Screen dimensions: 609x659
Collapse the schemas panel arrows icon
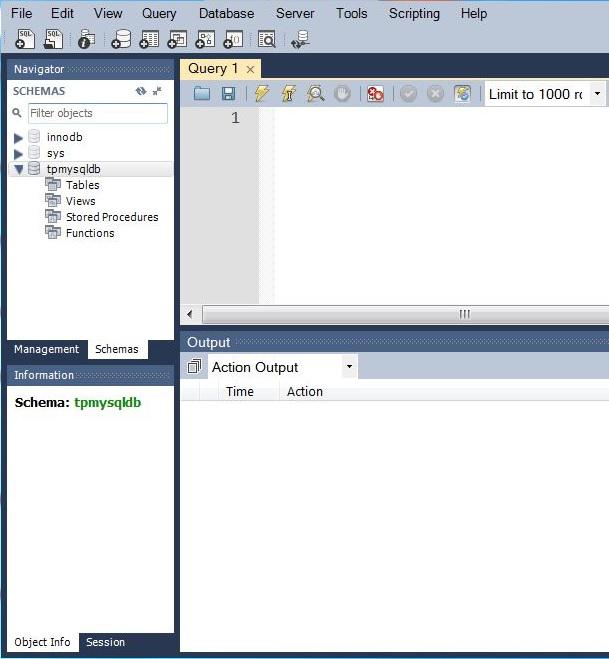158,91
